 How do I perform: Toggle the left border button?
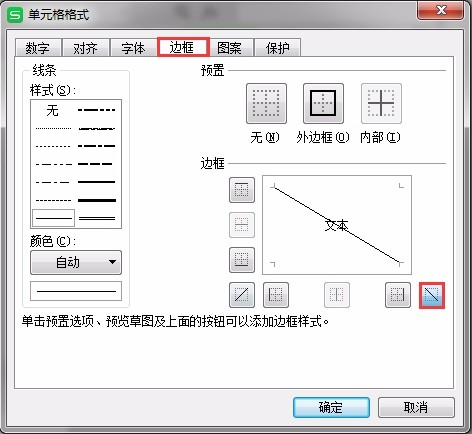point(276,295)
